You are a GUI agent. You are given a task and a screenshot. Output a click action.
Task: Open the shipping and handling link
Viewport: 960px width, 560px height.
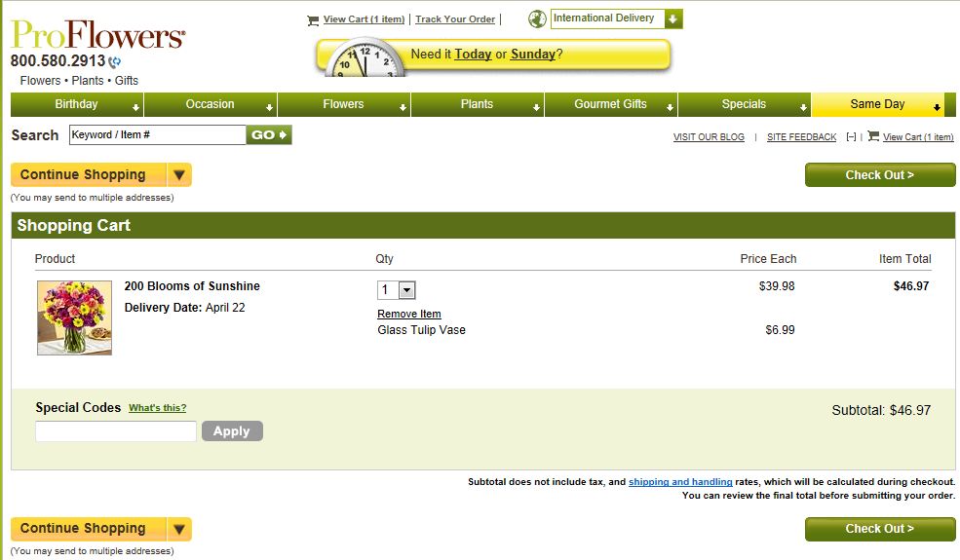tap(680, 482)
